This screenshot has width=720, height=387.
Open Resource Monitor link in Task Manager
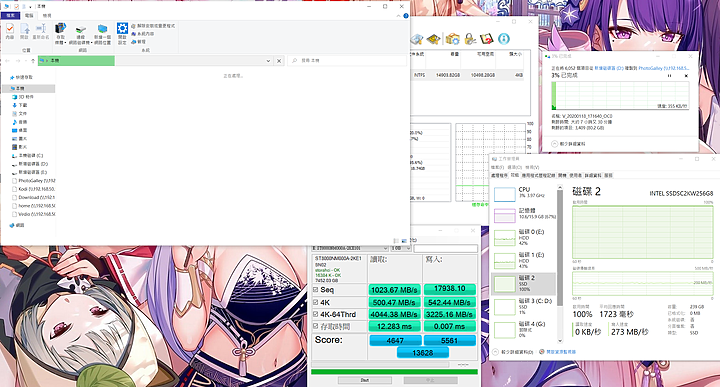click(x=557, y=352)
